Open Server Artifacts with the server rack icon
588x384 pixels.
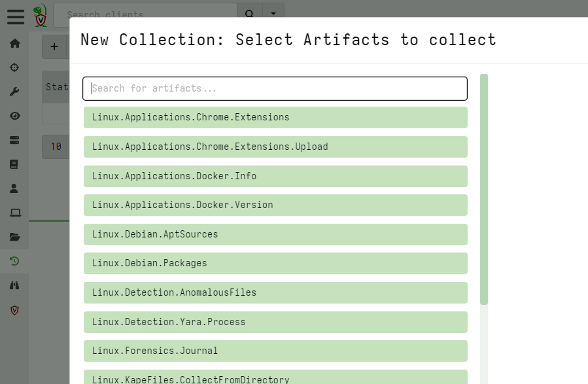point(14,139)
